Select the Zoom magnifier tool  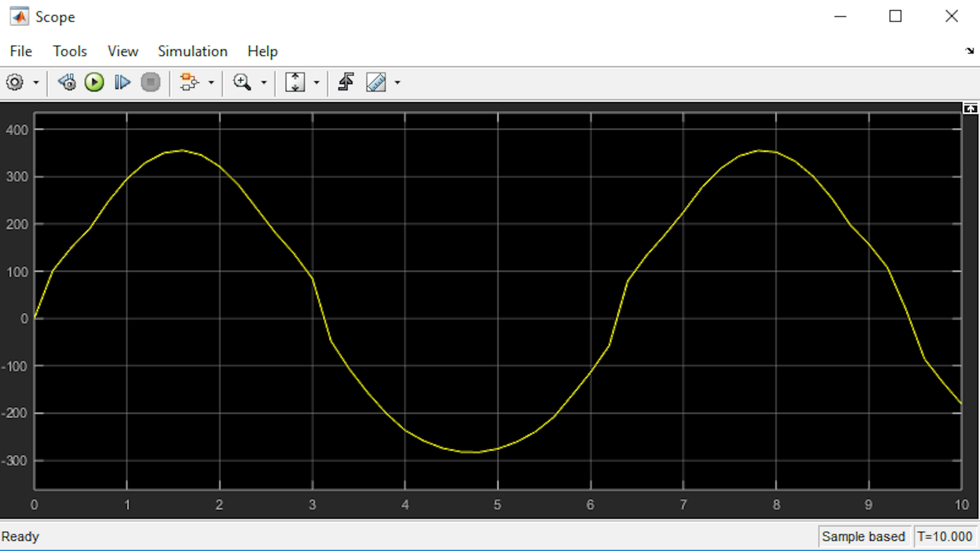click(x=242, y=82)
